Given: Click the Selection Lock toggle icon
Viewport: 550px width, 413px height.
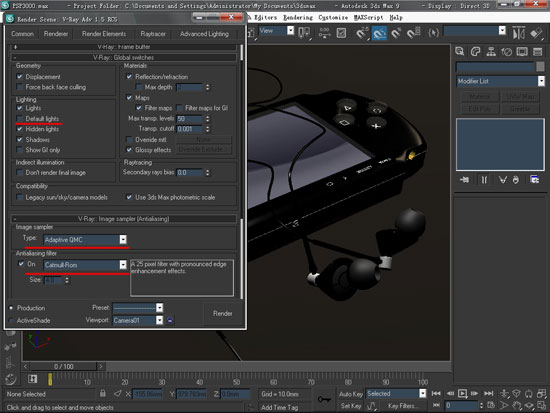Looking at the screenshot, I should pos(103,393).
